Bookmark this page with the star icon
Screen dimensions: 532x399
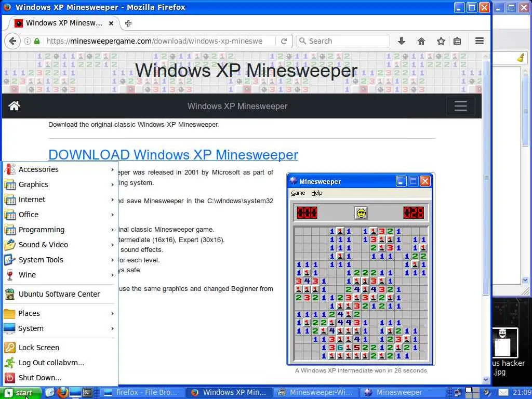(441, 41)
